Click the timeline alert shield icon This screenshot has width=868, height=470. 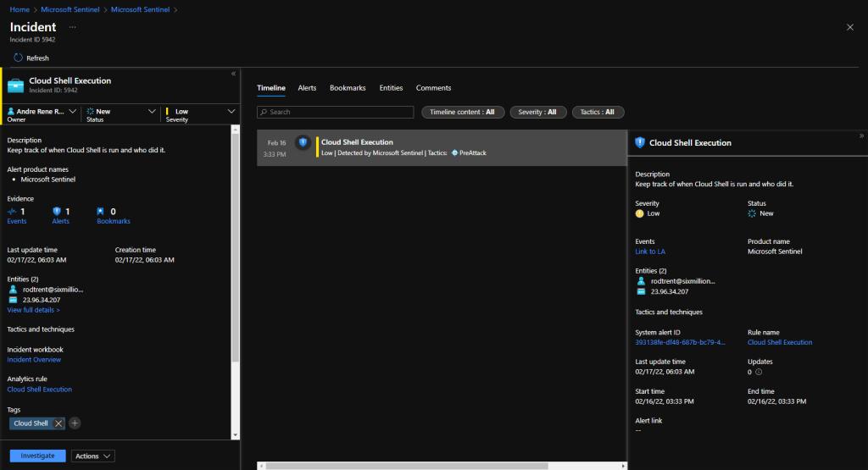[303, 142]
